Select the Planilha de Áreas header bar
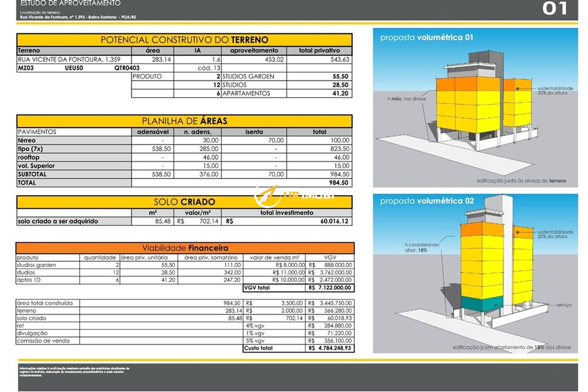This screenshot has height=392, width=588. [184, 121]
